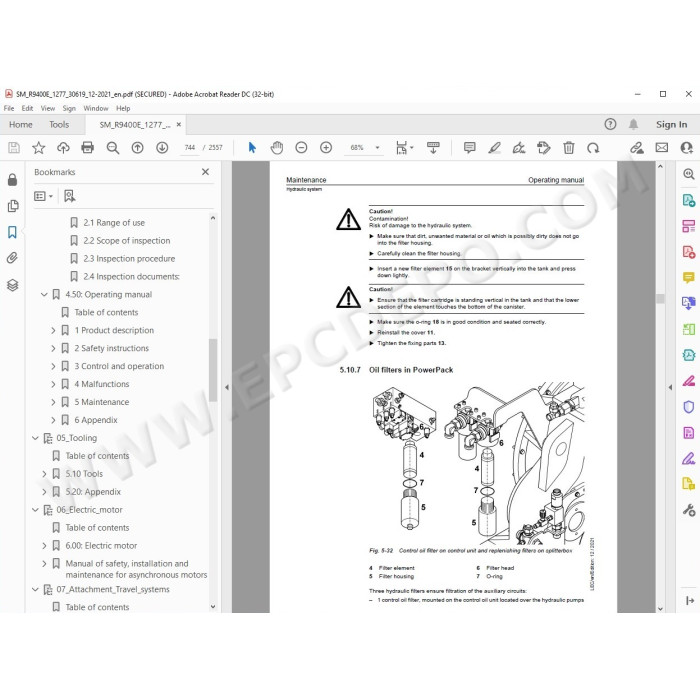The width and height of the screenshot is (700, 700).
Task: Go to the next page arrow
Action: click(162, 148)
